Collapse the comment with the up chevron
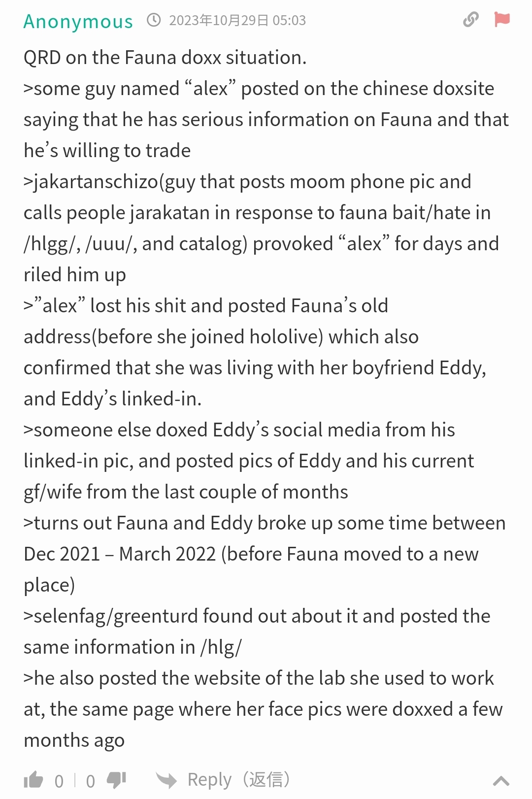Screen dimensions: 532x799 tap(501, 781)
